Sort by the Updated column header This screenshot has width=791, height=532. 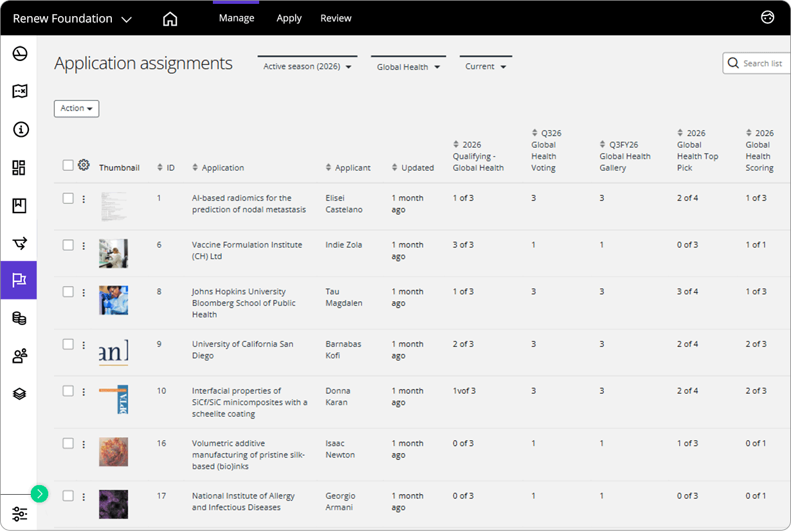pyautogui.click(x=413, y=168)
